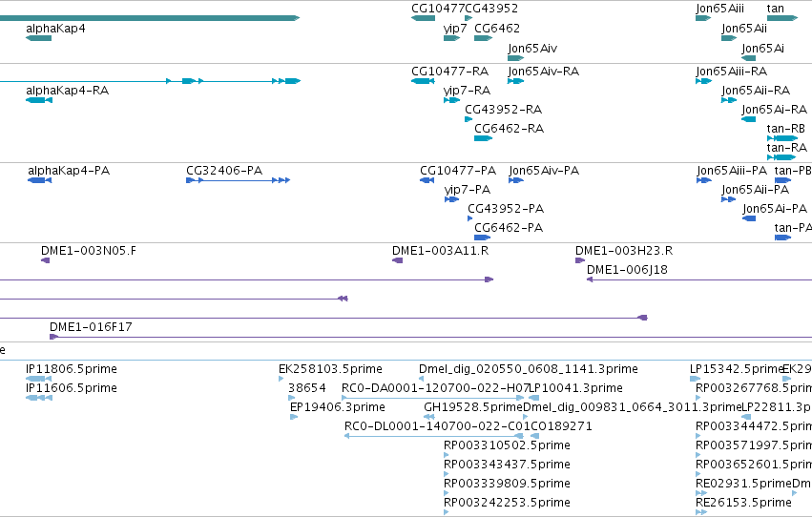Click the Jon65Ai-RA transcript label

tap(774, 110)
